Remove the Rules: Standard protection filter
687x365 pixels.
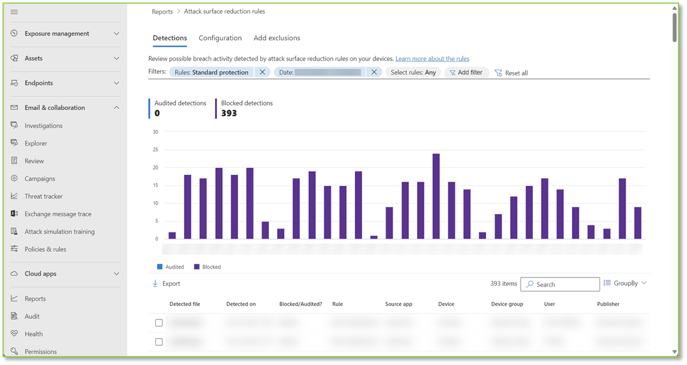[262, 72]
